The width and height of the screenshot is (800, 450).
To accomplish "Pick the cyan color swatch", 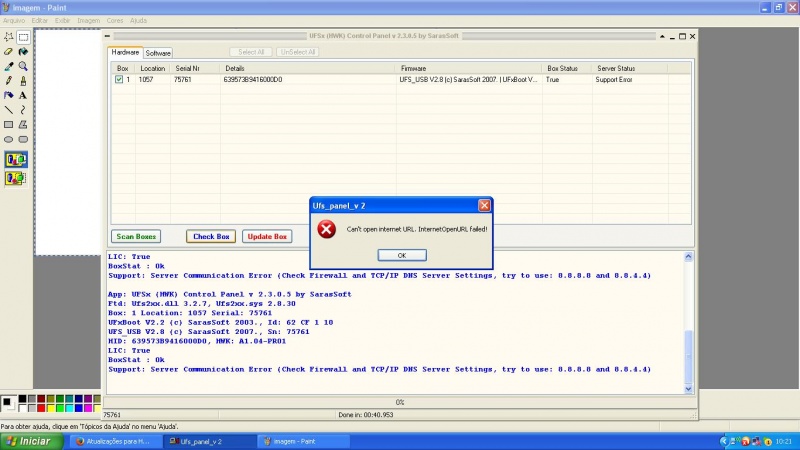I will [x=69, y=408].
